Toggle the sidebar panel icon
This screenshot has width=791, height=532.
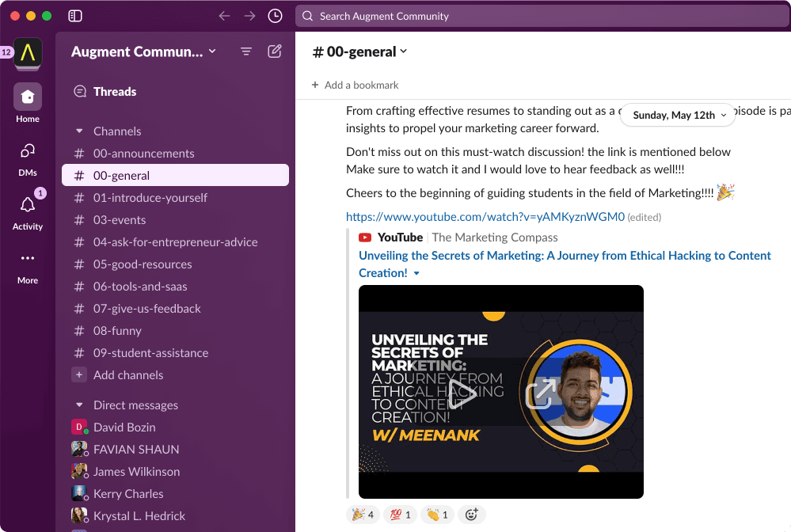[x=75, y=16]
